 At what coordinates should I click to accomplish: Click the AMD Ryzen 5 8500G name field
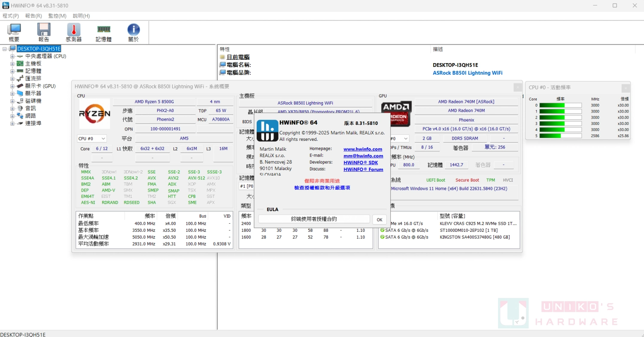(154, 102)
